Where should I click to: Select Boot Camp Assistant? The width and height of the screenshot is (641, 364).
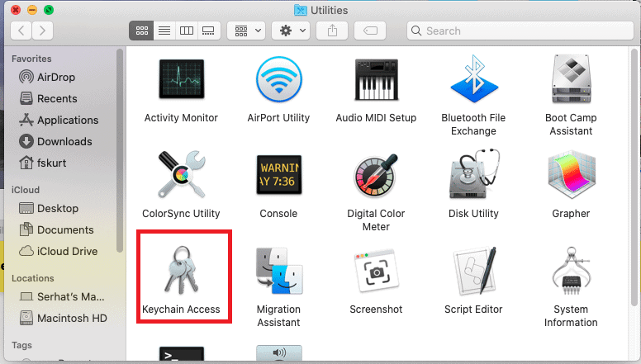(x=571, y=79)
